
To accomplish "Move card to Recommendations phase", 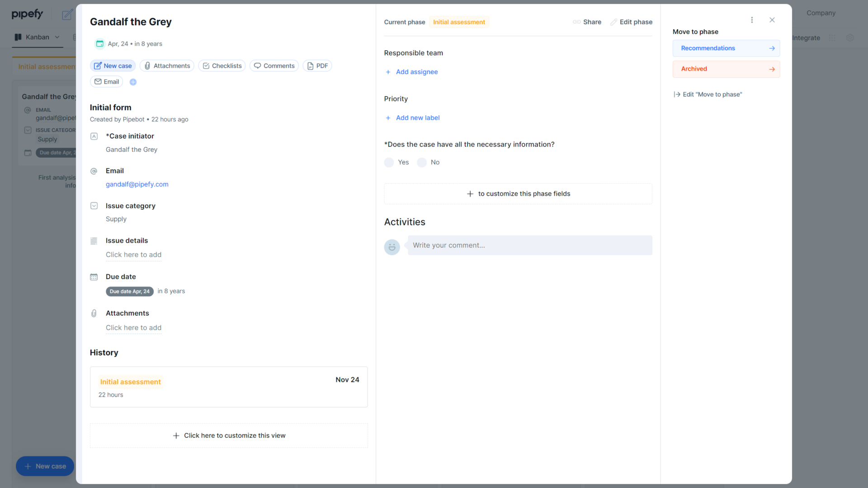I will [x=726, y=48].
